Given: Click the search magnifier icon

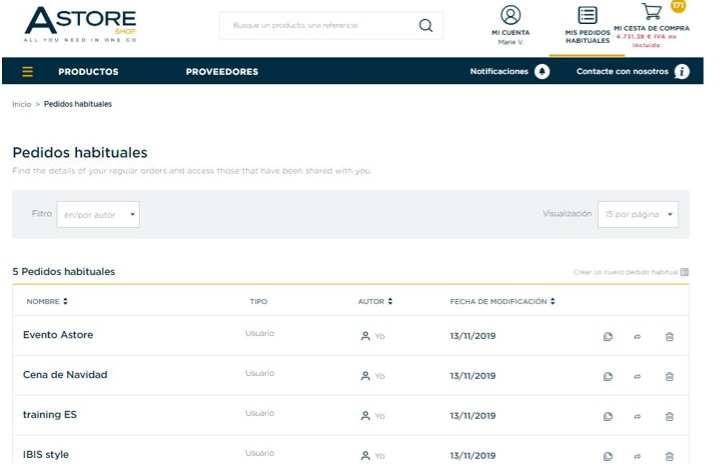Looking at the screenshot, I should 426,25.
